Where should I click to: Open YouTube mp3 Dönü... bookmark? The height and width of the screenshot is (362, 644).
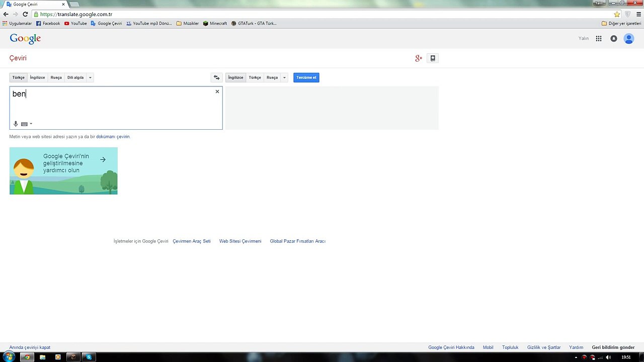[149, 24]
